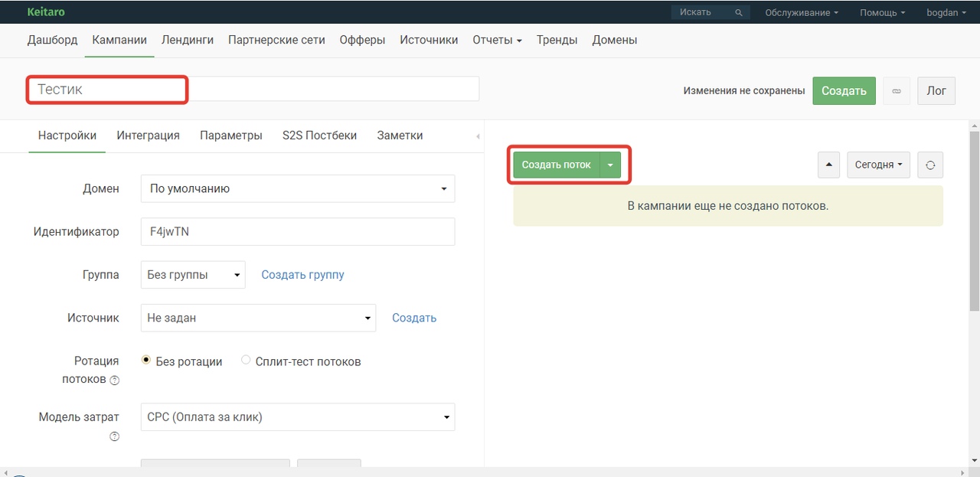
Task: Expand the Модель затрат dropdown
Action: [298, 417]
